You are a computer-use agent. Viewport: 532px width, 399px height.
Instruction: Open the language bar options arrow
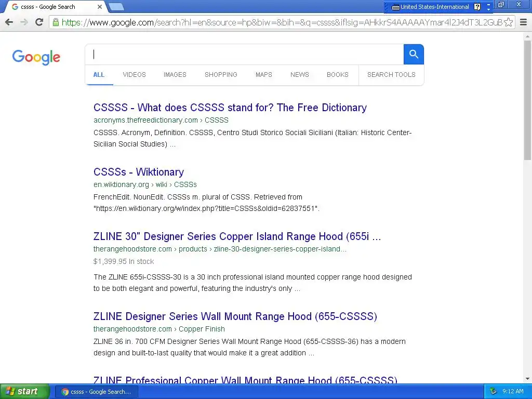coord(488,9)
